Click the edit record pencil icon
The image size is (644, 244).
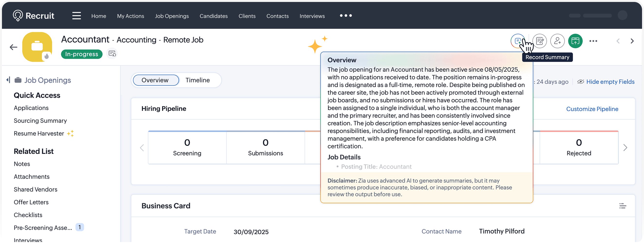click(540, 41)
